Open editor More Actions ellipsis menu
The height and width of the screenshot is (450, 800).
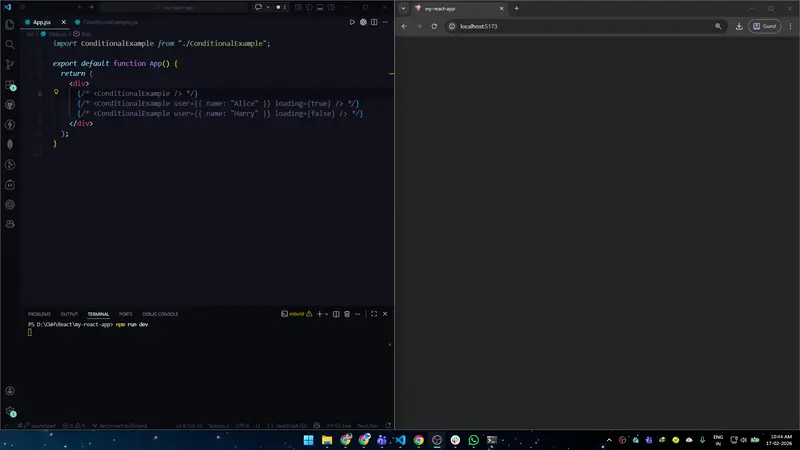coord(384,21)
